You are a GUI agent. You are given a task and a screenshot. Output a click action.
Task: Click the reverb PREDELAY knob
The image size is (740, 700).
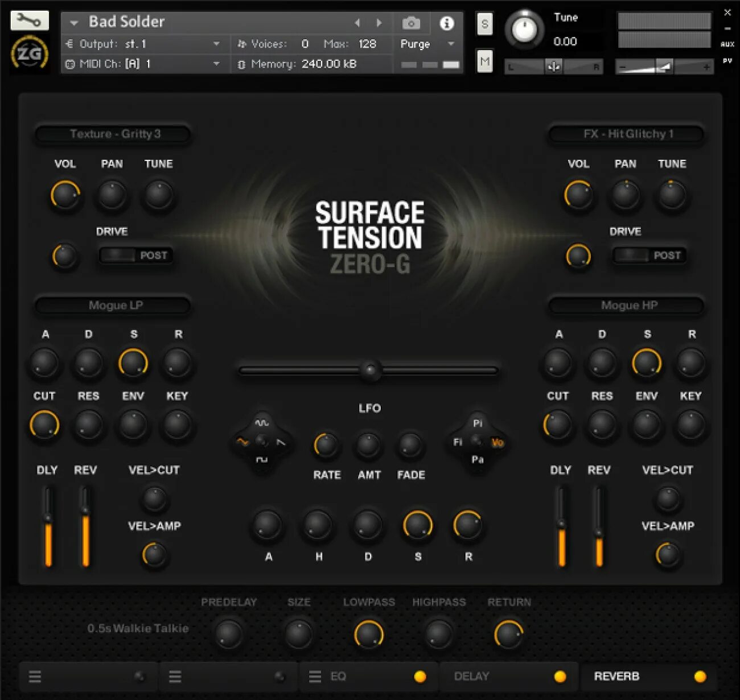coord(228,634)
